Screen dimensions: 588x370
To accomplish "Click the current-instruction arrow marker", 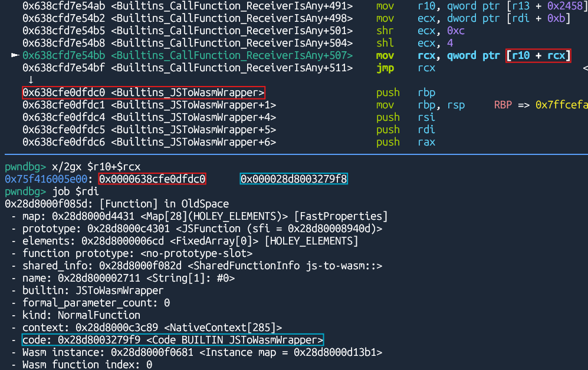I will pos(15,55).
